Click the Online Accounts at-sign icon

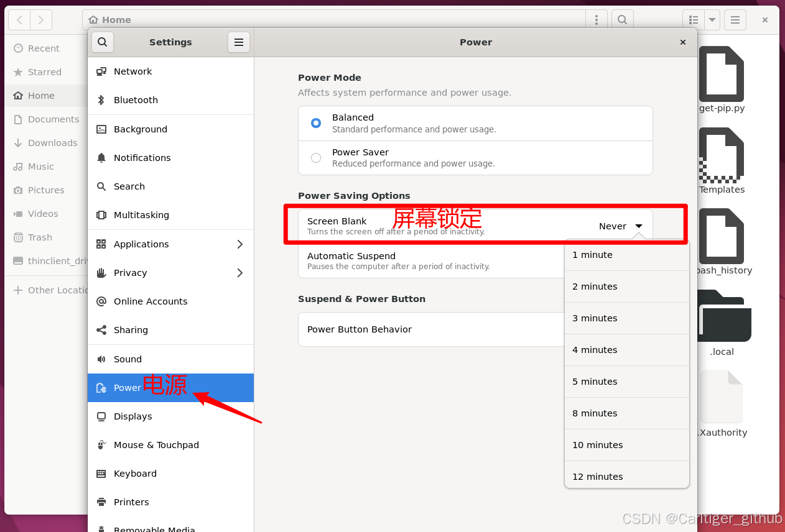(101, 301)
